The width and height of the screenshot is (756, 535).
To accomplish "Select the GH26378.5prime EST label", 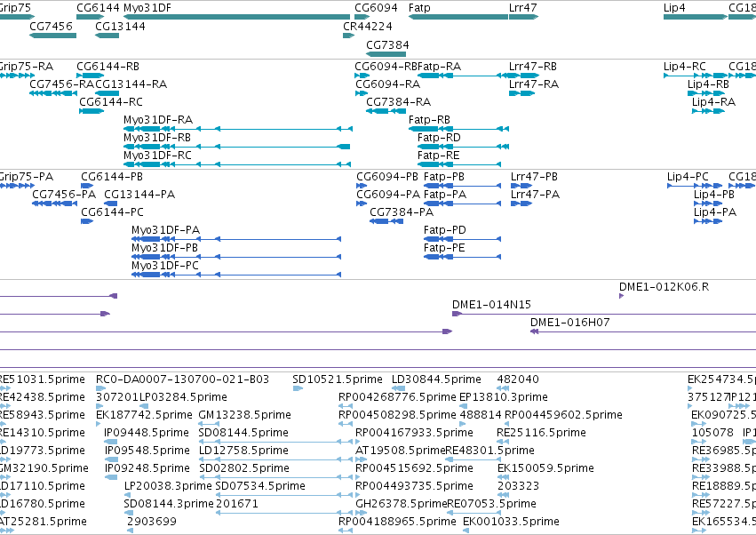I will (x=402, y=504).
